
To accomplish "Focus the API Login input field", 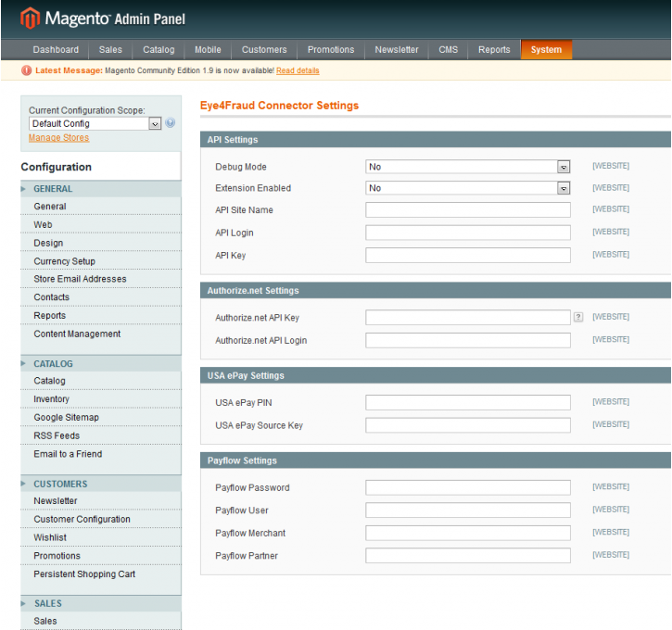I will [467, 233].
